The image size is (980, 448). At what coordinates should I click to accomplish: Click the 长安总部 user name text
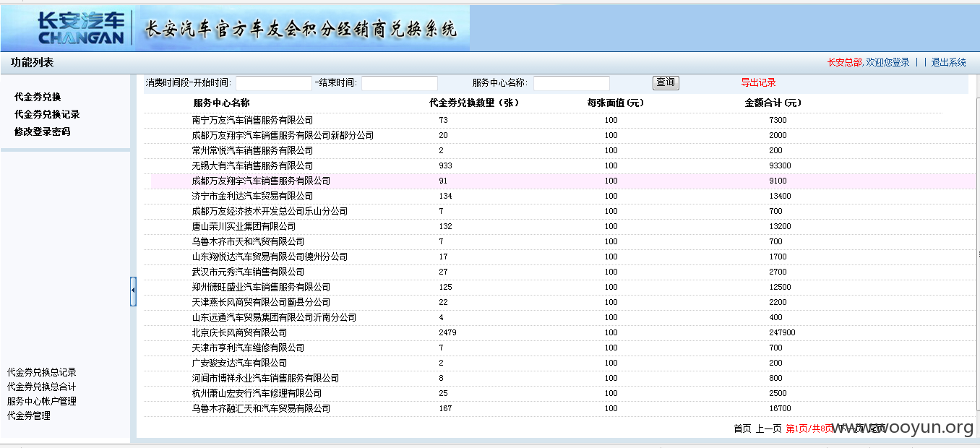[x=845, y=62]
